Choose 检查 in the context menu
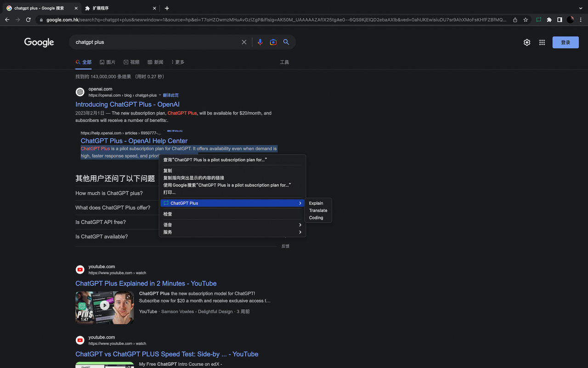This screenshot has width=588, height=368. coord(232,214)
